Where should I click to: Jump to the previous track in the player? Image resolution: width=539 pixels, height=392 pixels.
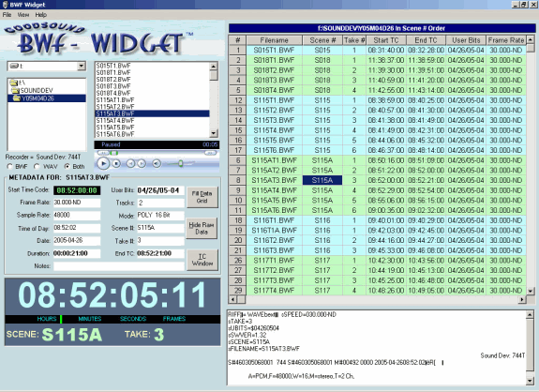(130, 164)
